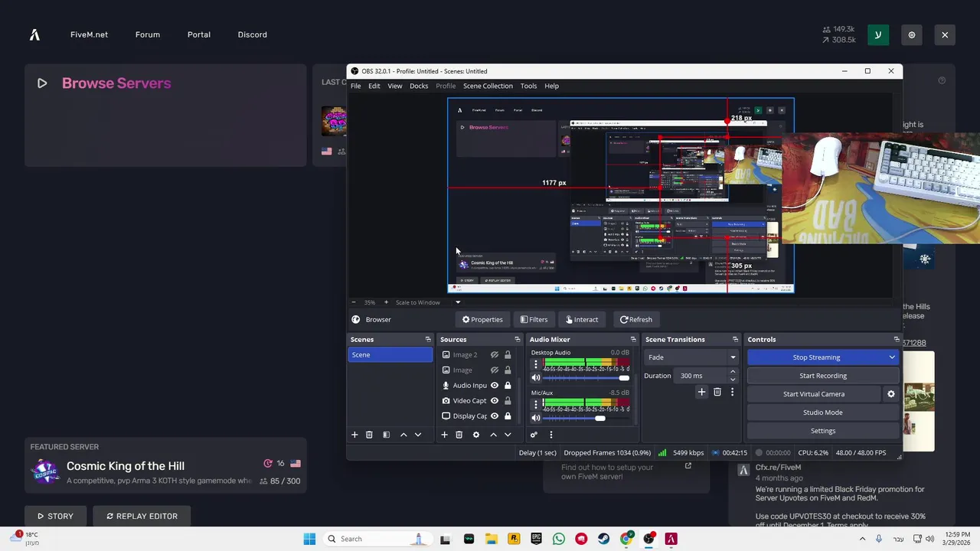Open Rockstar Games Launcher in taskbar
This screenshot has width=980, height=551.
coord(514,539)
